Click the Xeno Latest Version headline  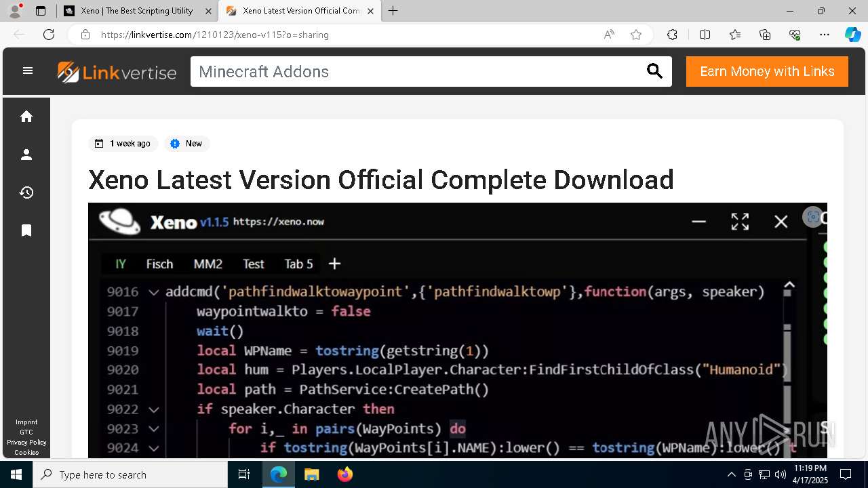coord(381,180)
